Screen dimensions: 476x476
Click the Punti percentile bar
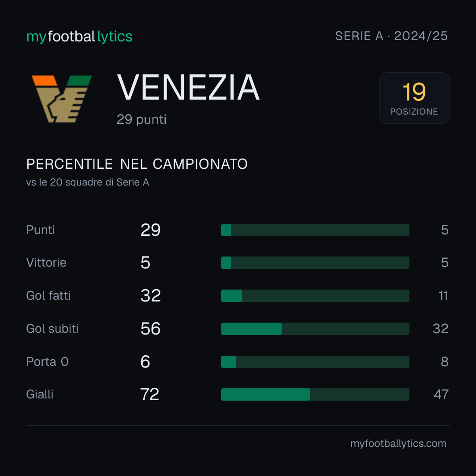pyautogui.click(x=315, y=230)
